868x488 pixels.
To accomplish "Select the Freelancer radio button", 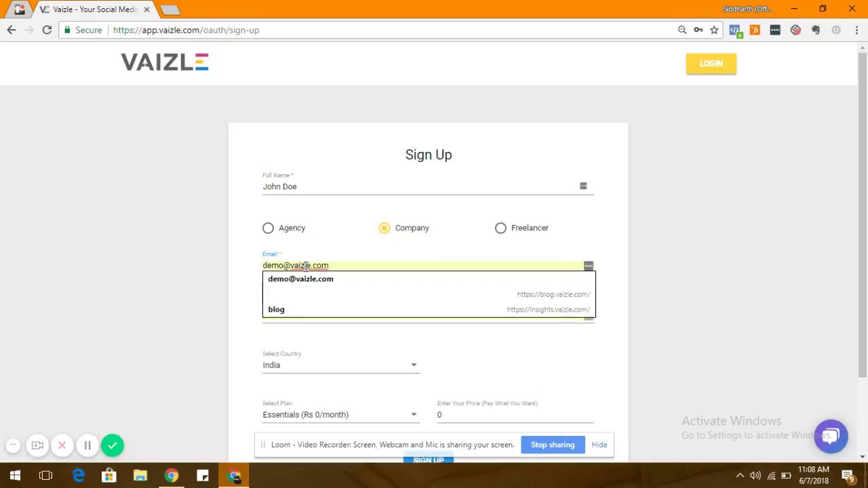I will [x=500, y=228].
